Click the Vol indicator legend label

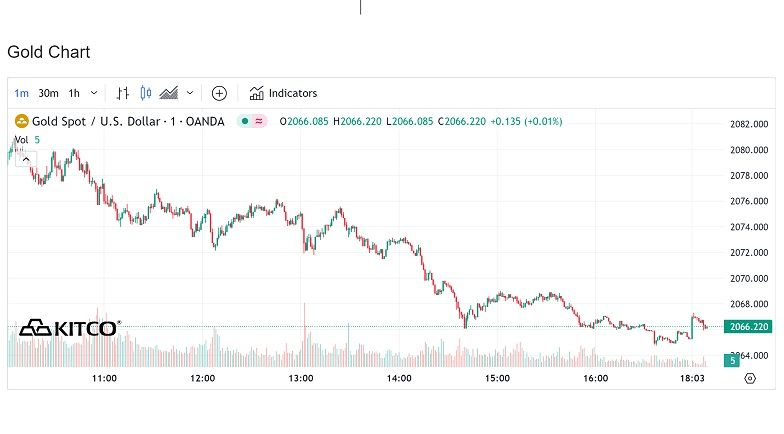pyautogui.click(x=21, y=139)
